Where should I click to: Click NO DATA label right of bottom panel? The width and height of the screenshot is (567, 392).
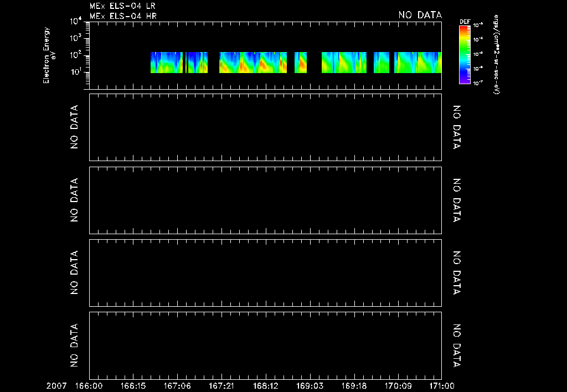pyautogui.click(x=457, y=345)
